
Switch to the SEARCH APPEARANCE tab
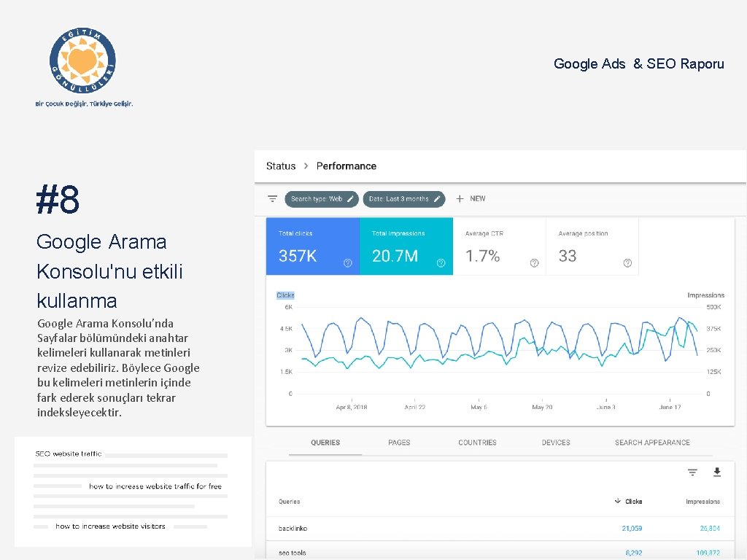pos(652,443)
